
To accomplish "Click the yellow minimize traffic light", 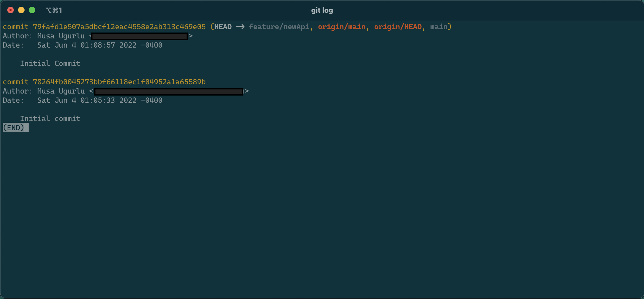I will pos(21,10).
